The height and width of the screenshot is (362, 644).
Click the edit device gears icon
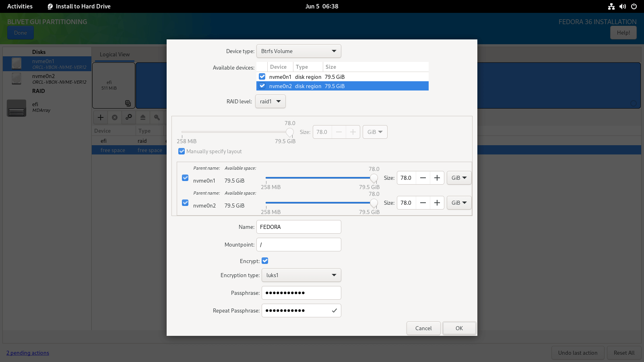(129, 117)
